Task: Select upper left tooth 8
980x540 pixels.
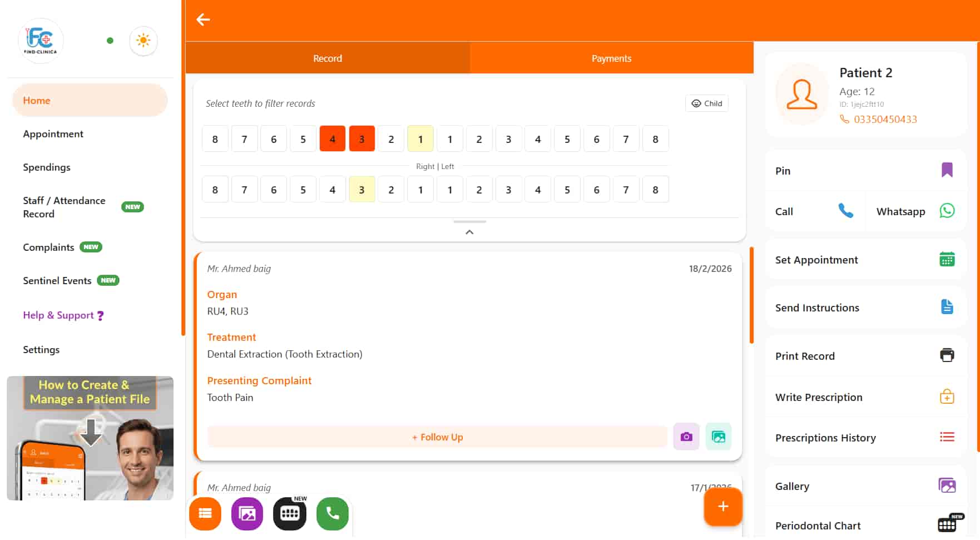Action: [x=655, y=139]
